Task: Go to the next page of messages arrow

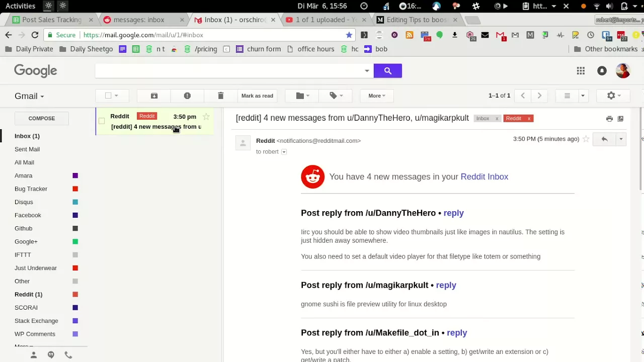Action: tap(539, 96)
